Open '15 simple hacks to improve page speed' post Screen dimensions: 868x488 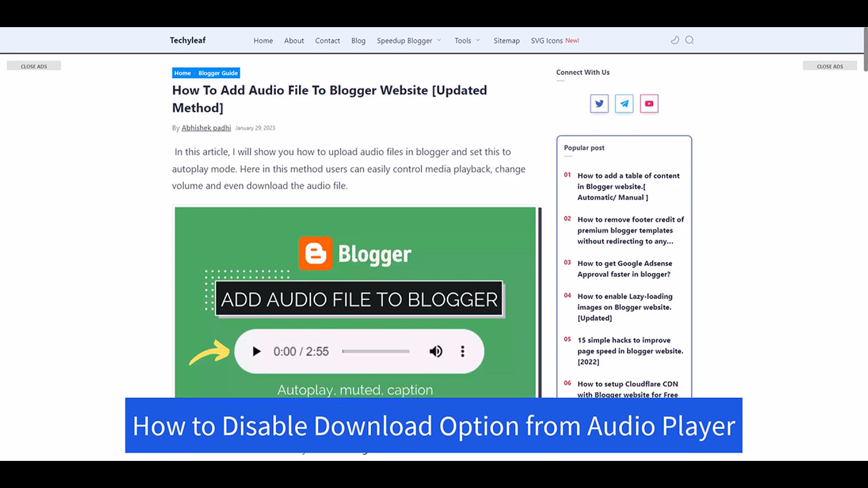(630, 351)
